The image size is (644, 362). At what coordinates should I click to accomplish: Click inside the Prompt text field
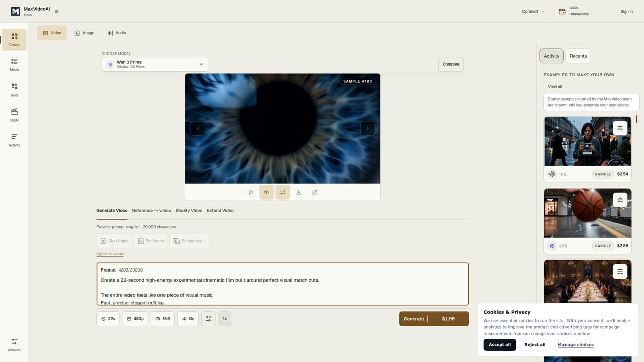point(283,284)
